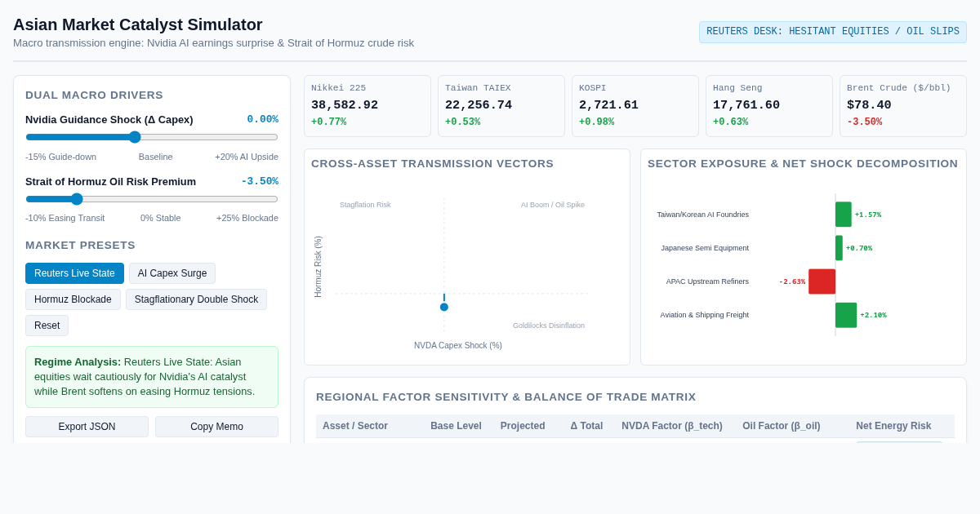Click the Asset / Sector column header
The width and height of the screenshot is (980, 514).
355,426
